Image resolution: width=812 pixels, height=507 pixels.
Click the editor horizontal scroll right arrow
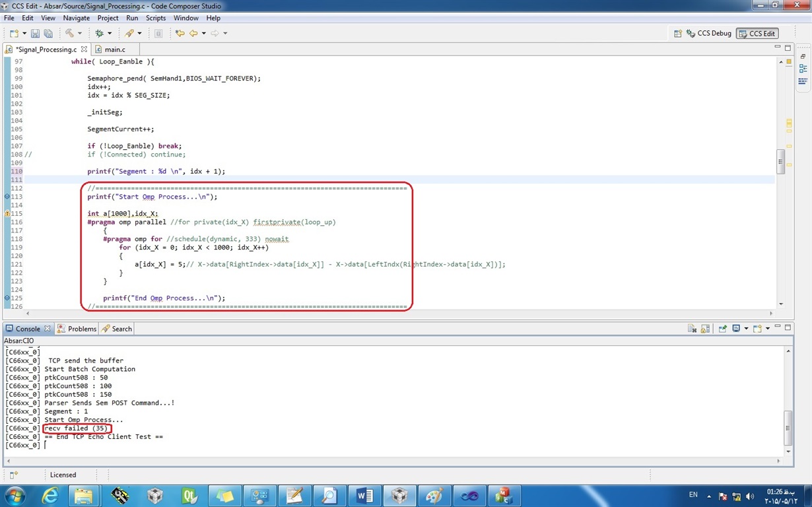pos(772,314)
